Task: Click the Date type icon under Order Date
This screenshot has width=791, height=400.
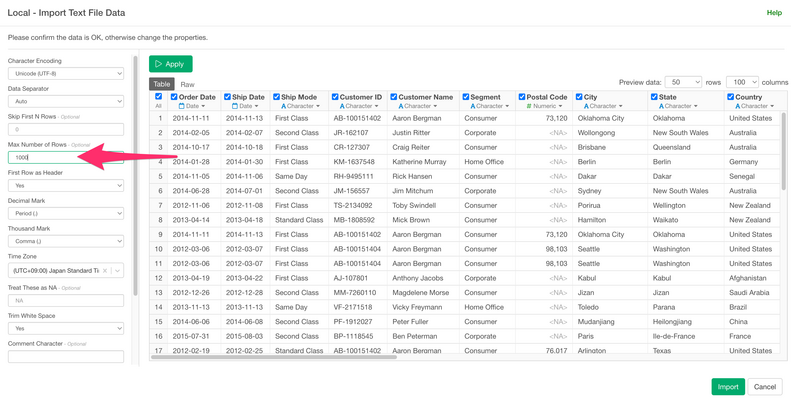Action: coord(183,106)
